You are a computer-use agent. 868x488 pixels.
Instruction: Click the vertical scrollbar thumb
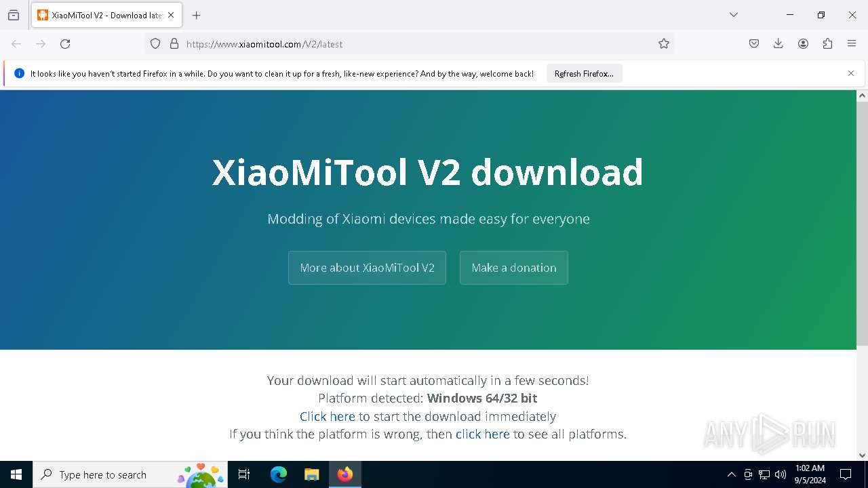[x=863, y=224]
